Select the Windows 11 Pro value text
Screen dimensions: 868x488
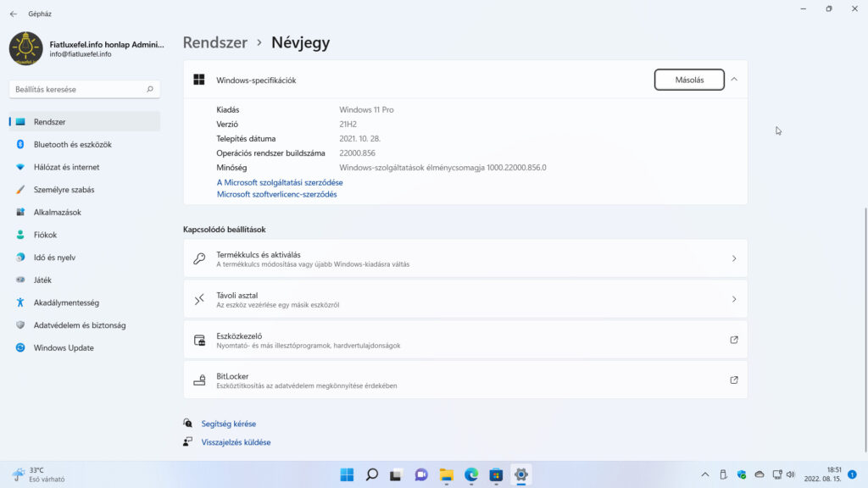(366, 109)
